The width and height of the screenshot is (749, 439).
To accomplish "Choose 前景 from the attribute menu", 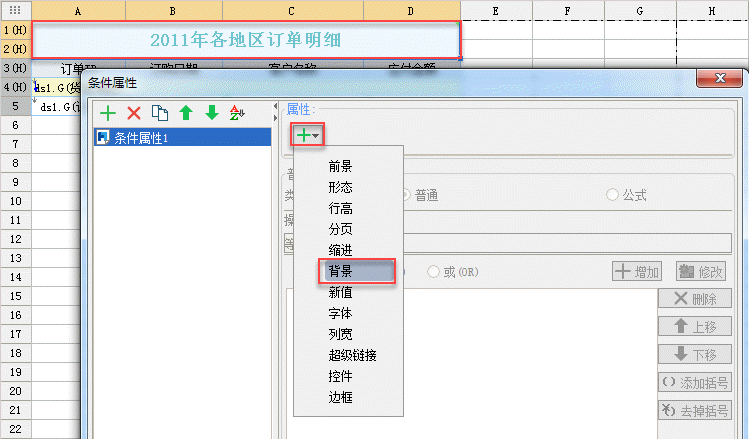I will tap(340, 166).
